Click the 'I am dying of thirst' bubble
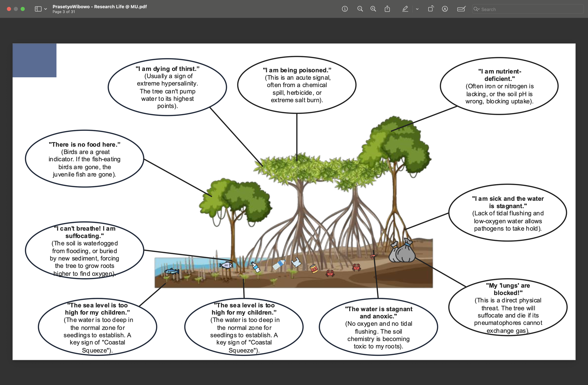Screen dimensions: 588x385 (167, 87)
